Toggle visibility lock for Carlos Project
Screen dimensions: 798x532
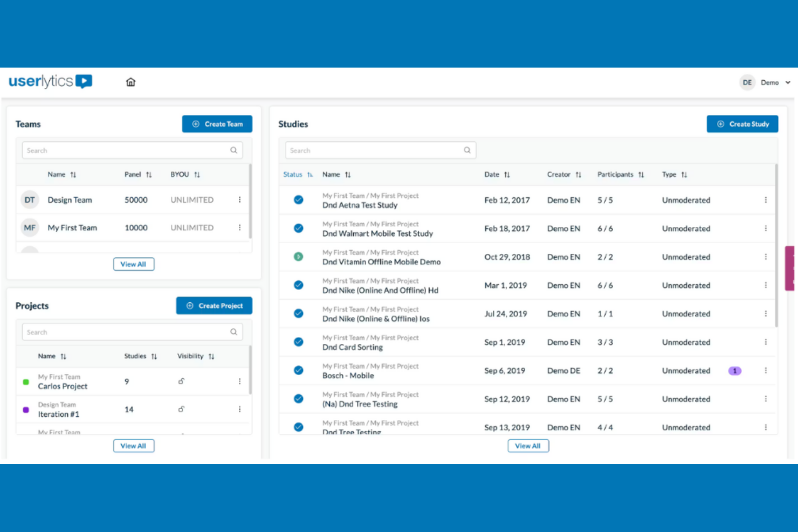coord(182,381)
